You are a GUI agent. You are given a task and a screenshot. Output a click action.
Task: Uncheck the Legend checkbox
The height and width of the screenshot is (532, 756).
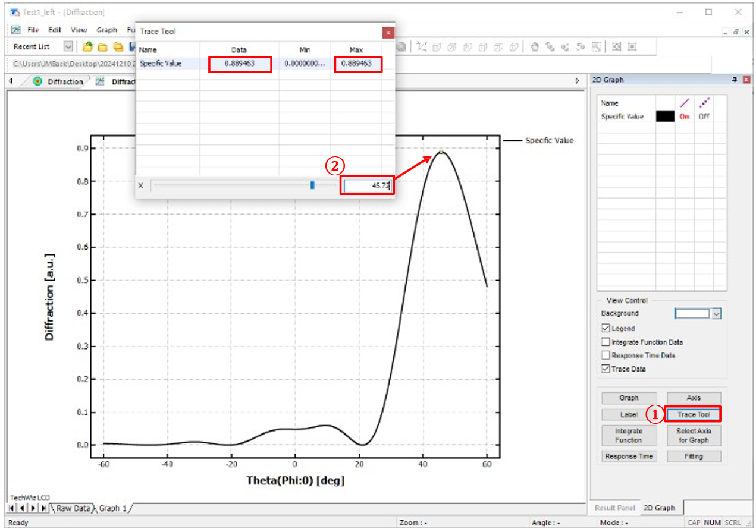(x=606, y=328)
